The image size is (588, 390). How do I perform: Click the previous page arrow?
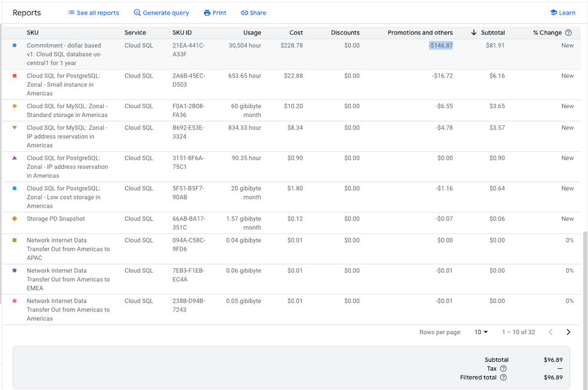point(550,332)
